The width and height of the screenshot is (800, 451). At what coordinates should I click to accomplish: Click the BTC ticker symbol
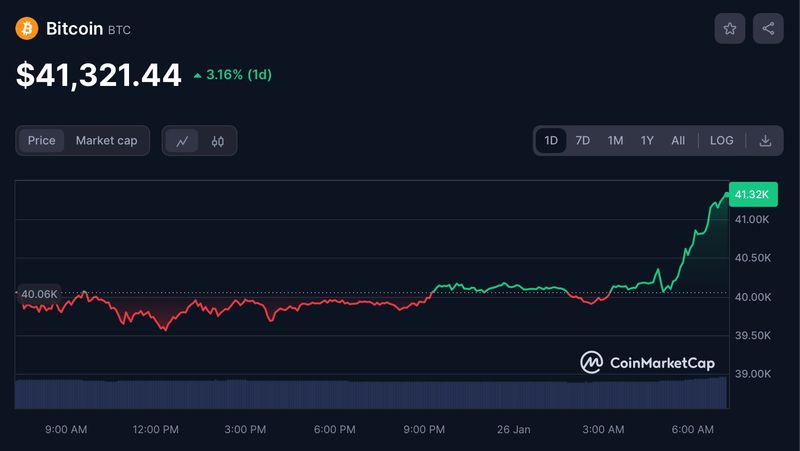click(x=119, y=30)
